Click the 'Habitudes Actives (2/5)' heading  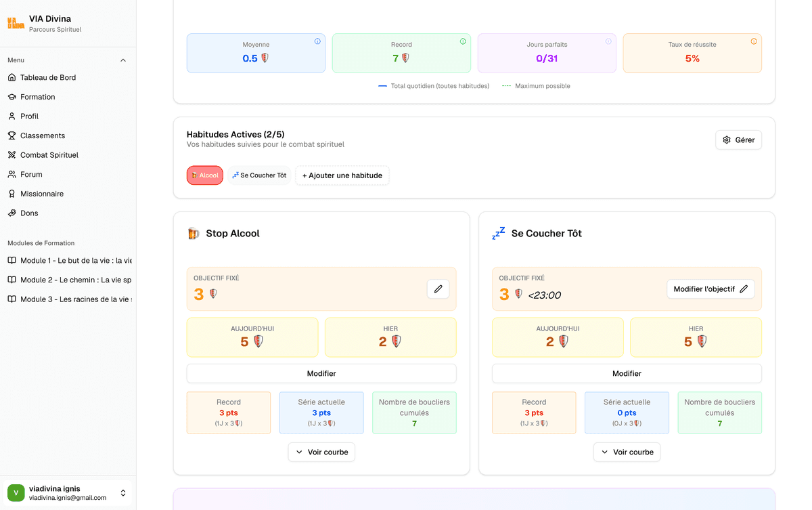235,134
